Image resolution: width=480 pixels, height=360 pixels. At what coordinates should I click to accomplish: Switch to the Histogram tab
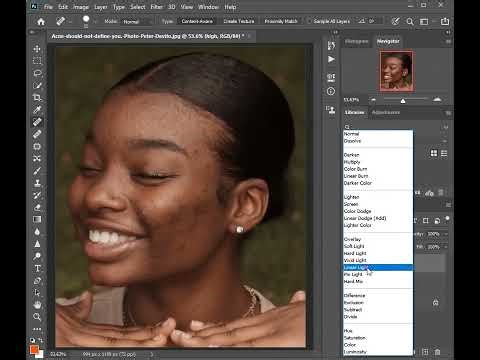pyautogui.click(x=357, y=41)
